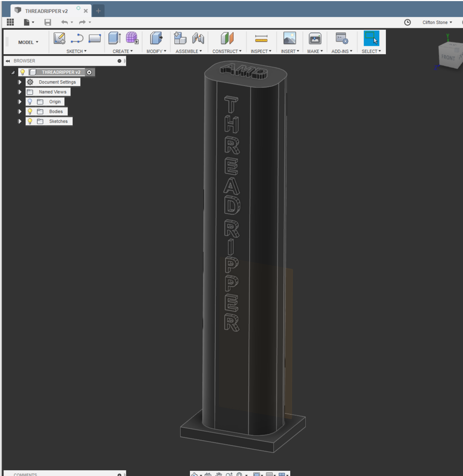The width and height of the screenshot is (463, 476).
Task: Start a new sketch with Create Sketch
Action: point(59,38)
